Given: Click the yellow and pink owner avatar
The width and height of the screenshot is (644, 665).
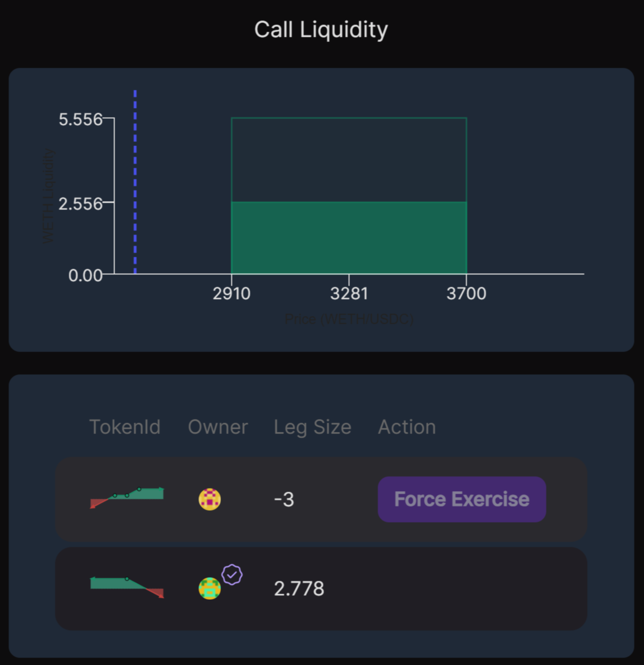Looking at the screenshot, I should (x=210, y=499).
